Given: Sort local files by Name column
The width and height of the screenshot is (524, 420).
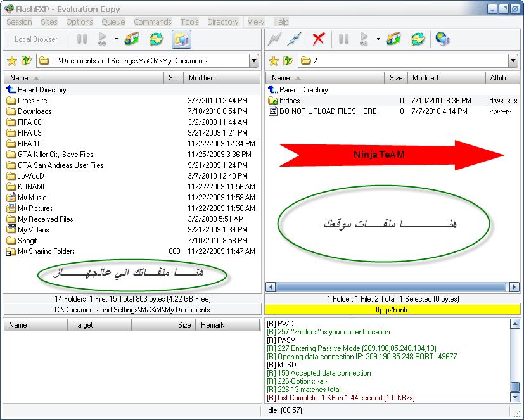Looking at the screenshot, I should click(84, 78).
